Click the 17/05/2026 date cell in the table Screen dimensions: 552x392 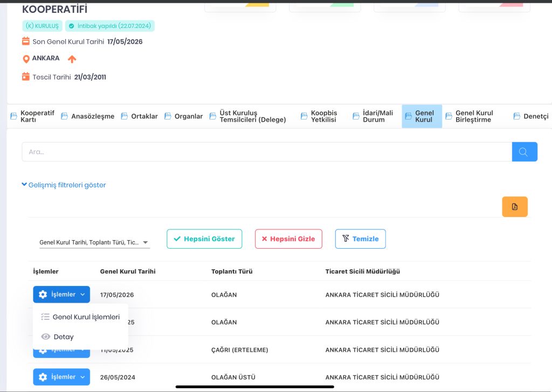click(x=117, y=295)
